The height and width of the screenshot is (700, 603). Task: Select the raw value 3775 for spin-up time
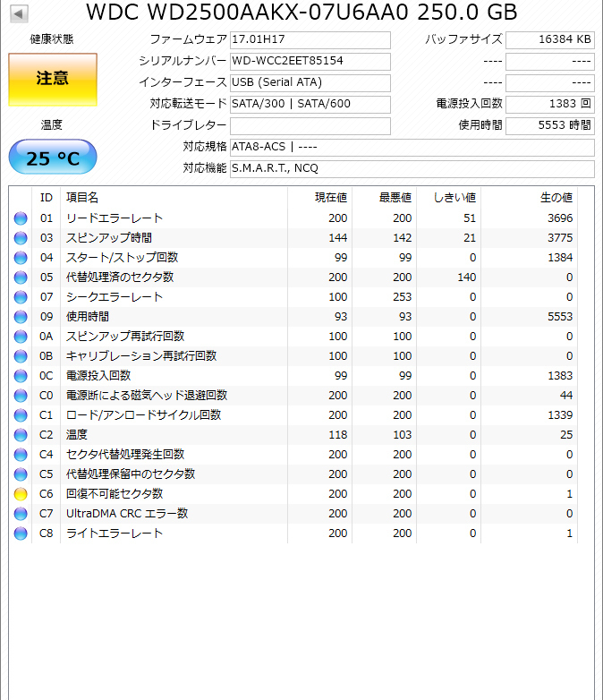[560, 238]
